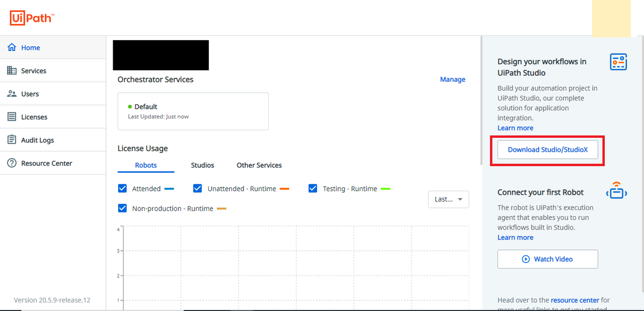
Task: Uncheck the Attended checkbox
Action: point(122,189)
